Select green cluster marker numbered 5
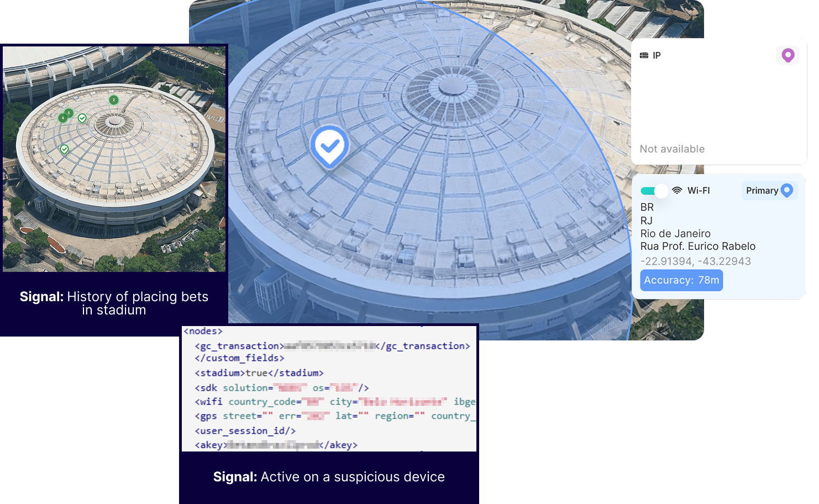The width and height of the screenshot is (819, 504). pyautogui.click(x=69, y=113)
